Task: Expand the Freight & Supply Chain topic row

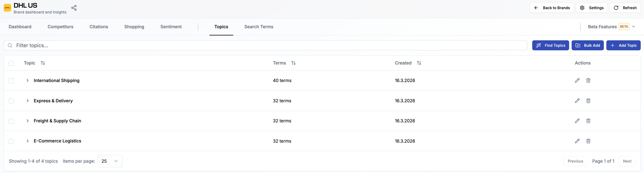Action: click(27, 121)
